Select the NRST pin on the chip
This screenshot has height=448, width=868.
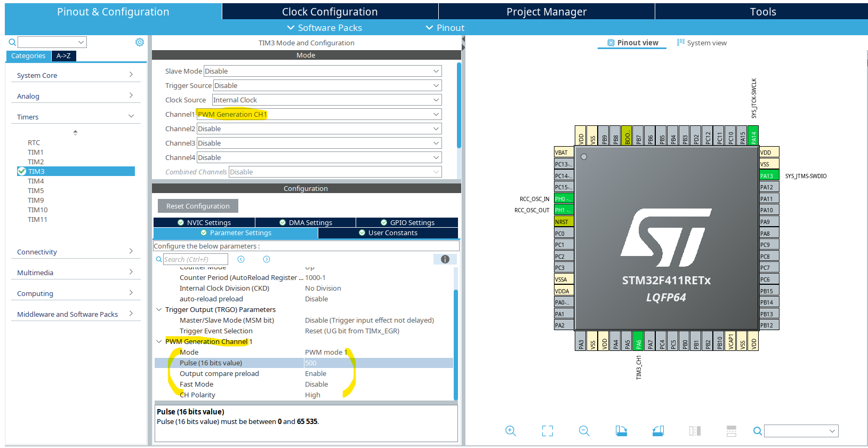564,222
